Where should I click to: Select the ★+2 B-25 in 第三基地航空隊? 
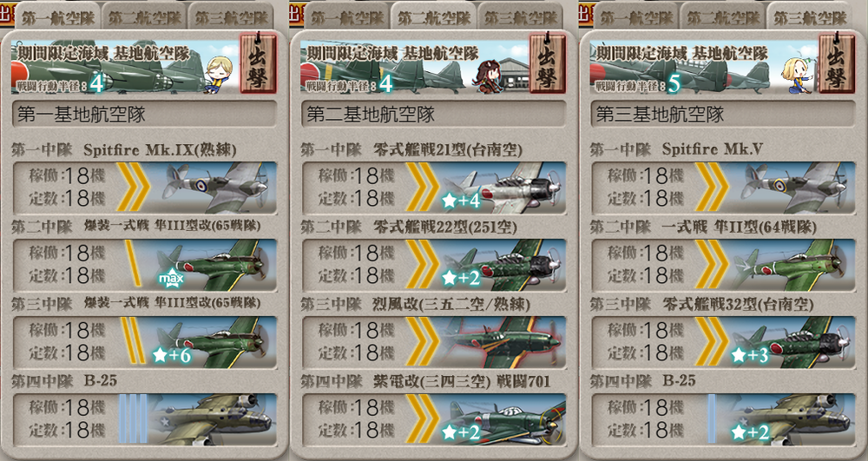[723, 419]
